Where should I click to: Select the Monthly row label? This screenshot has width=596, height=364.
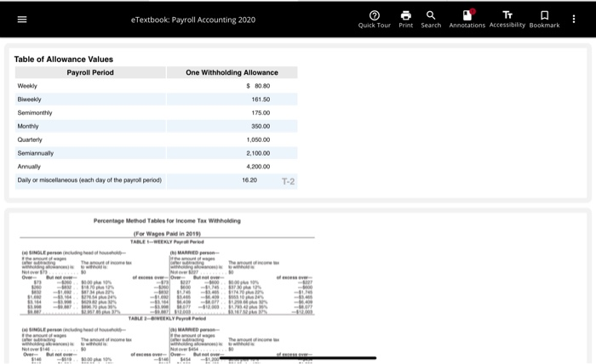coord(28,127)
